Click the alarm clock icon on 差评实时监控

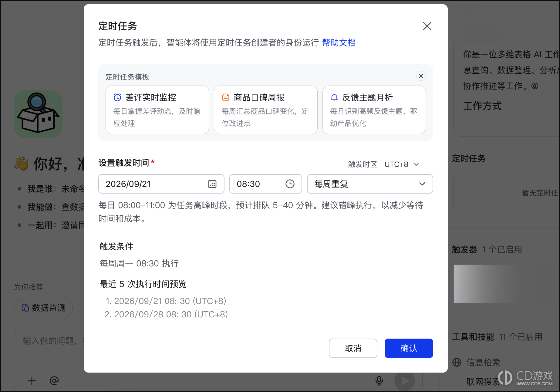[x=117, y=97]
